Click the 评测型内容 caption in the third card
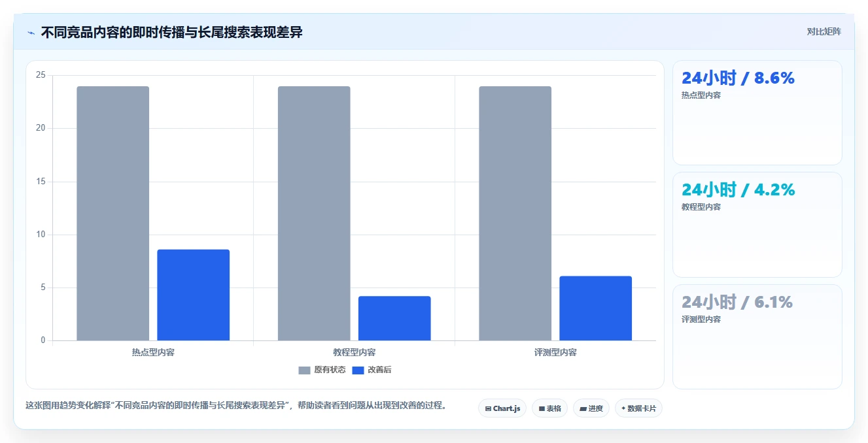868x443 pixels. point(701,320)
